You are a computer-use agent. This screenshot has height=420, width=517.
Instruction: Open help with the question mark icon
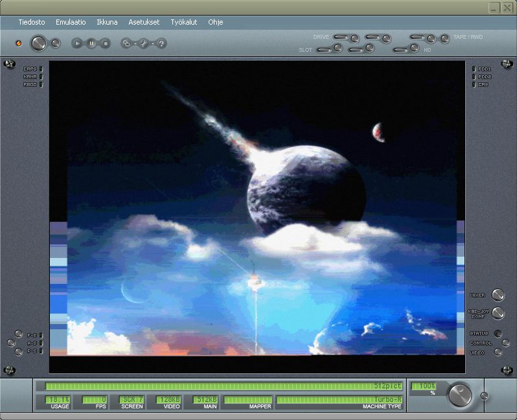(x=161, y=43)
